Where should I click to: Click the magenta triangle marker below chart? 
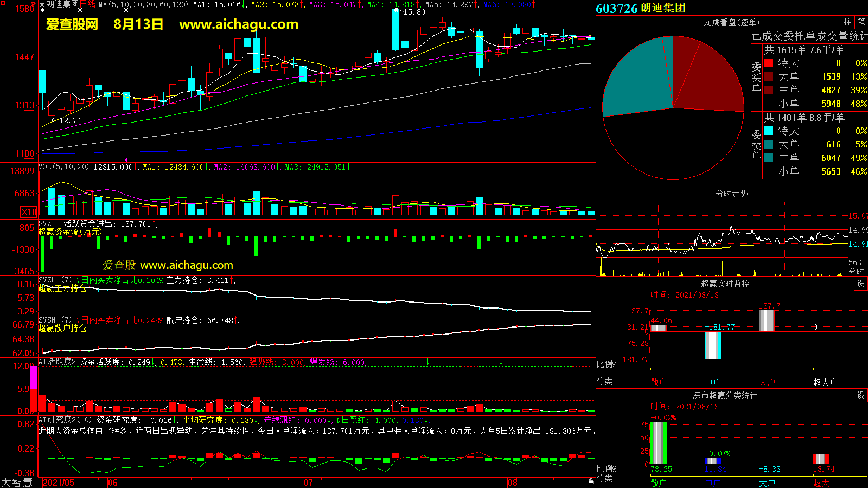[x=125, y=160]
